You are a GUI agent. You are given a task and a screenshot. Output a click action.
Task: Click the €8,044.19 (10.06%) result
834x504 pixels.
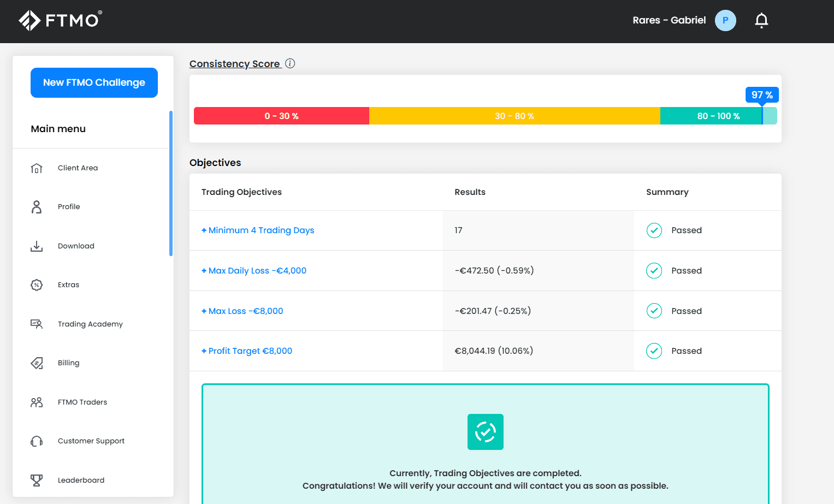click(494, 351)
